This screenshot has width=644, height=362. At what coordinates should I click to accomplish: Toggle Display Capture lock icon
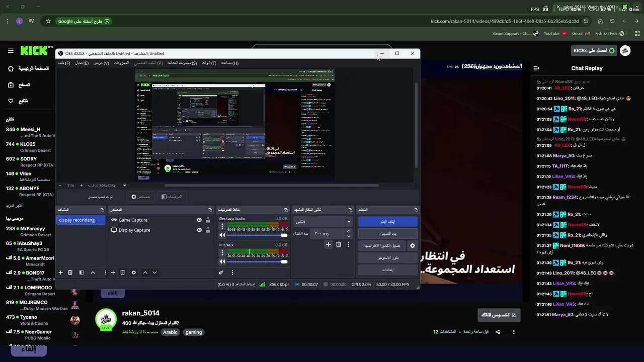(x=208, y=230)
